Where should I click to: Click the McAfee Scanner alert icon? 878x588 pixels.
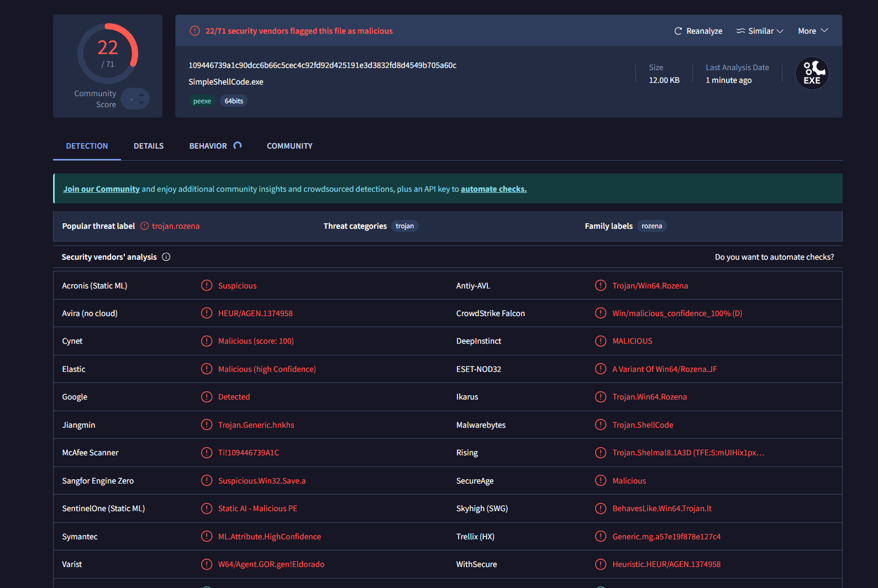click(x=207, y=453)
